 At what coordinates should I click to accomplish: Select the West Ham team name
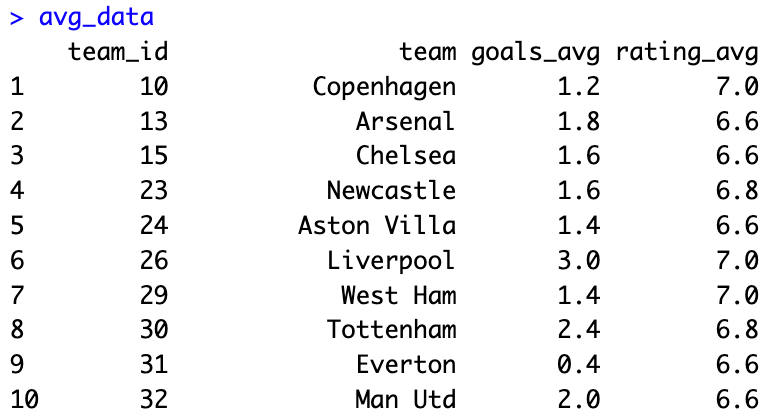coord(398,296)
